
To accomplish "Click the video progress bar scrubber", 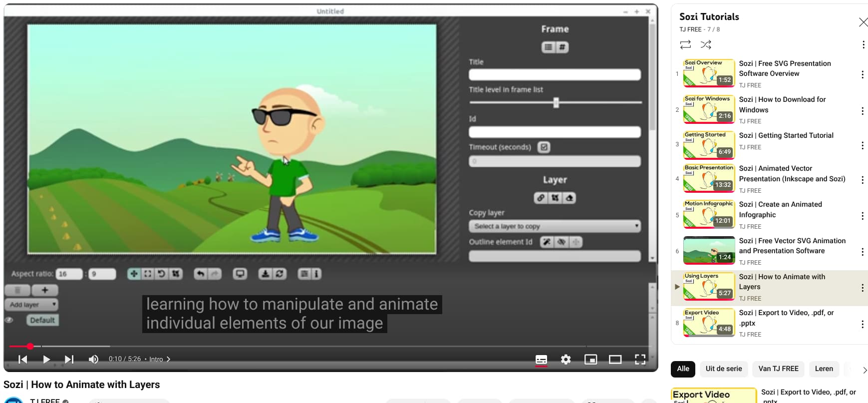I will click(x=30, y=346).
